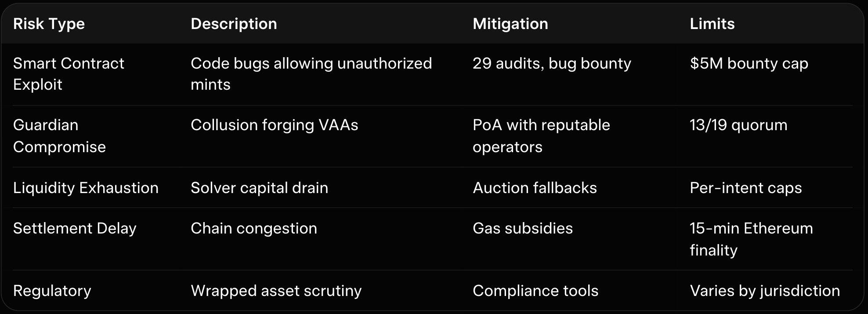This screenshot has width=868, height=314.
Task: Select the 'PoA with reputable operators' cell
Action: [541, 136]
